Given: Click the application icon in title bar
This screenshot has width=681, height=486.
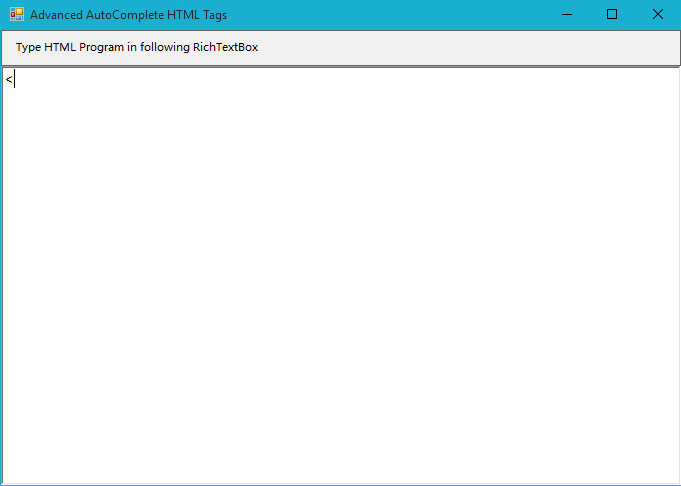Looking at the screenshot, I should (x=17, y=14).
